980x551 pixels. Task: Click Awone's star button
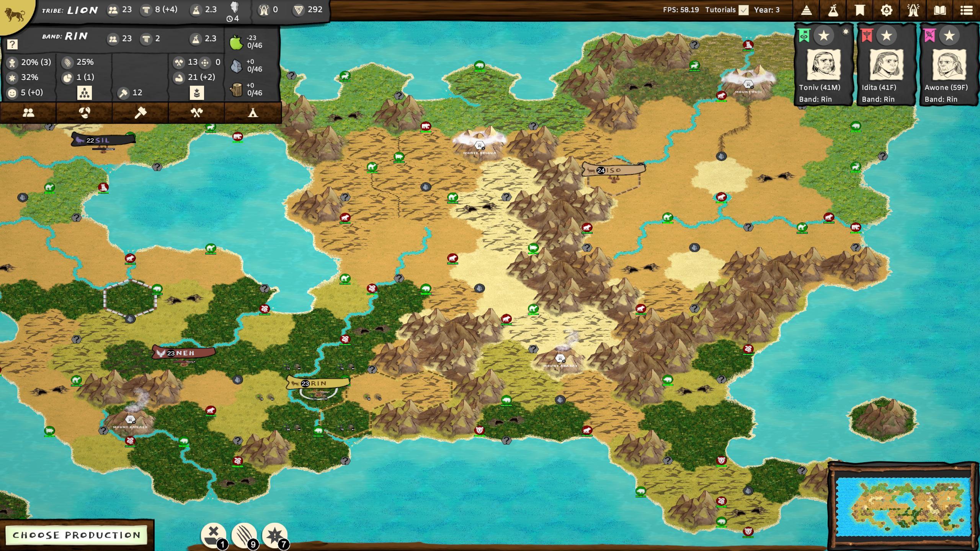(x=949, y=36)
